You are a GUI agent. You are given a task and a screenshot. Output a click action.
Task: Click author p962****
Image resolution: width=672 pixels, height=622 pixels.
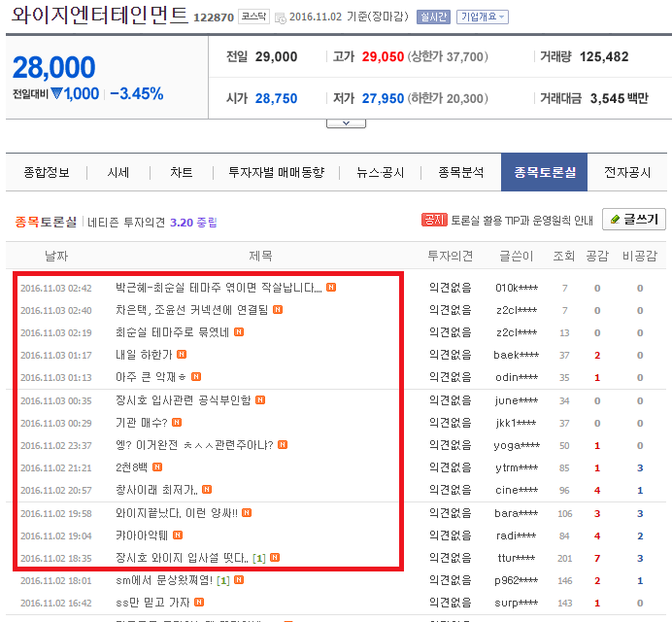pyautogui.click(x=517, y=581)
